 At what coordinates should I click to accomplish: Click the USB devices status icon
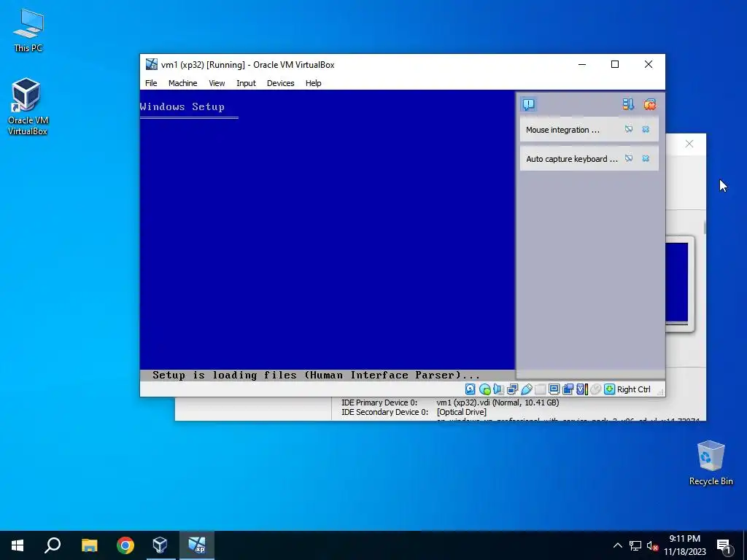coord(527,389)
